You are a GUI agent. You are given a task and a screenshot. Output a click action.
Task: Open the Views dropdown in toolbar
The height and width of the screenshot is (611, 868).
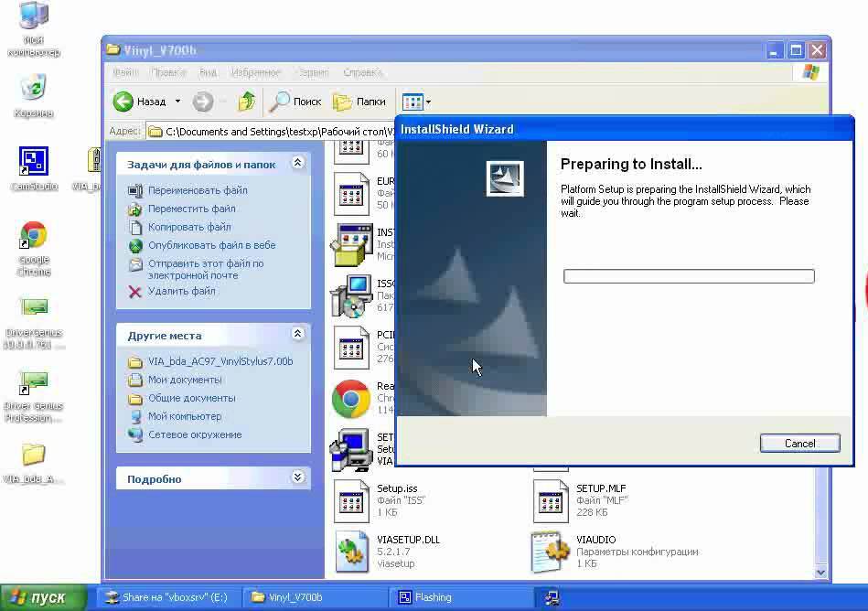click(417, 102)
